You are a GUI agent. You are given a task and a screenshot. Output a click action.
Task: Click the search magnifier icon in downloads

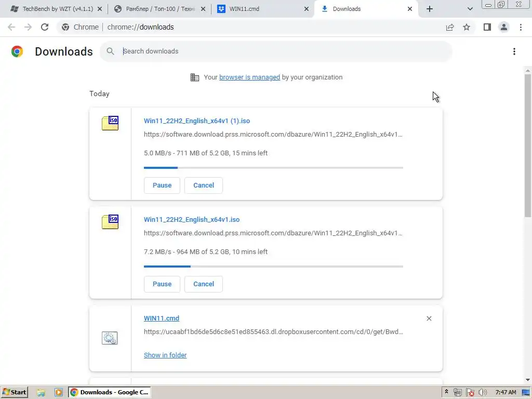tap(110, 51)
